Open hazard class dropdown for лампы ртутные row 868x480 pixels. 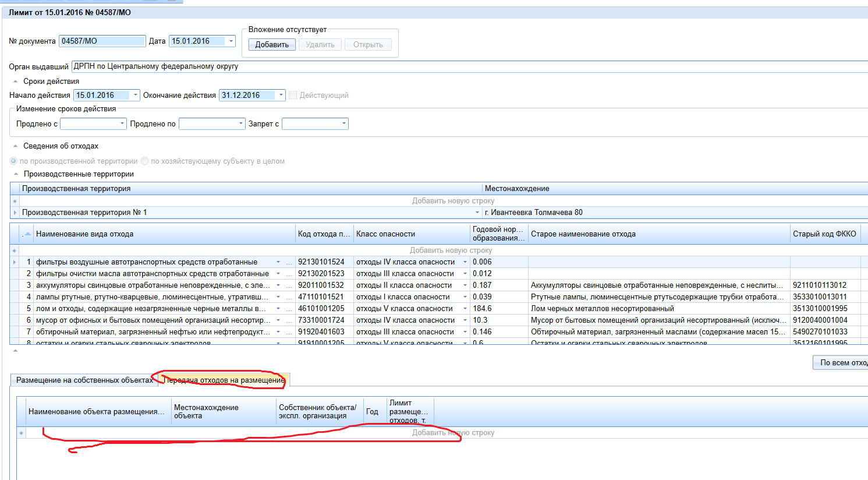point(465,297)
